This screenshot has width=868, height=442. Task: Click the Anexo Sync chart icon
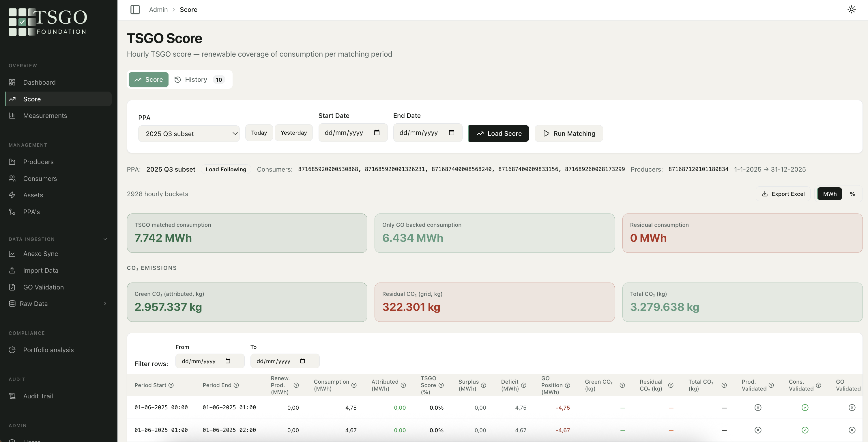tap(12, 254)
